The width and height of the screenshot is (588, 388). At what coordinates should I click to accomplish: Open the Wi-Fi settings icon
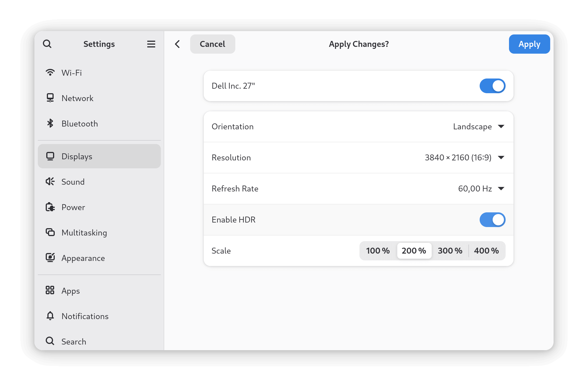[x=50, y=73]
